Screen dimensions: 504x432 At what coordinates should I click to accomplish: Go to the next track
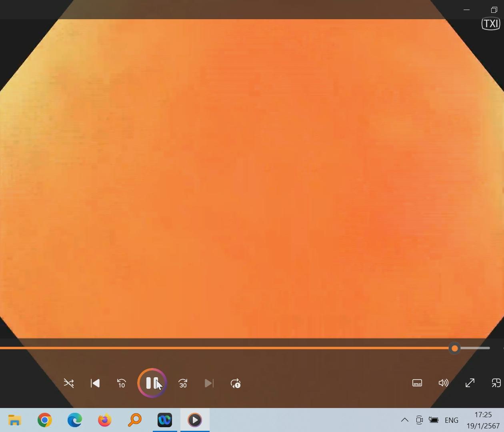pyautogui.click(x=209, y=384)
